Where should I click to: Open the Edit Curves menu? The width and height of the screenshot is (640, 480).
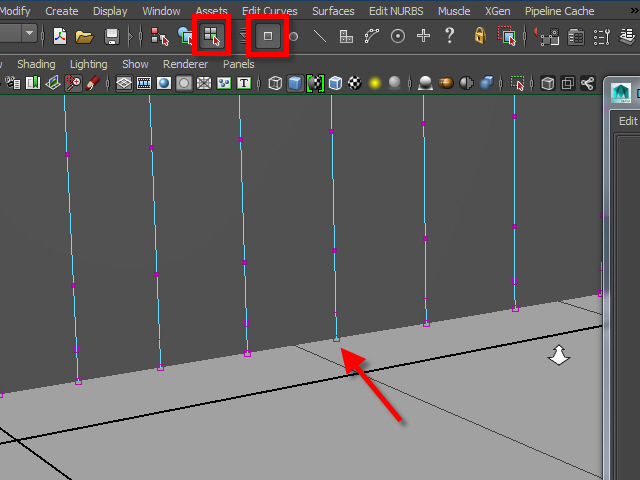click(x=270, y=11)
